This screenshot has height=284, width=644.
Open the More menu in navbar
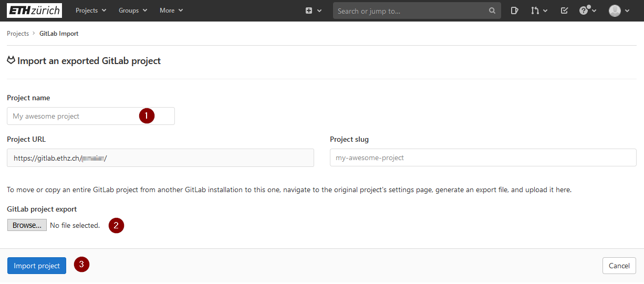171,10
